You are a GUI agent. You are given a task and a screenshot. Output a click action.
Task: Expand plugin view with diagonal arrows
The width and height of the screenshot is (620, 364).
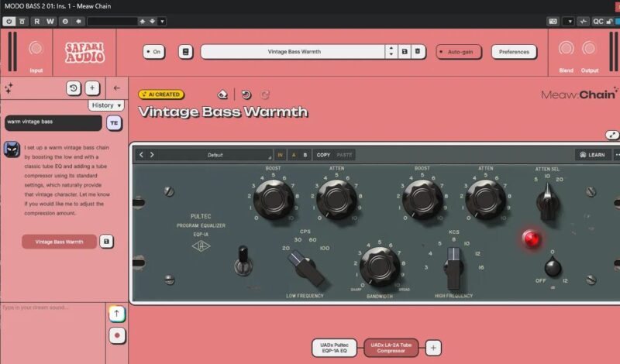[x=612, y=135]
